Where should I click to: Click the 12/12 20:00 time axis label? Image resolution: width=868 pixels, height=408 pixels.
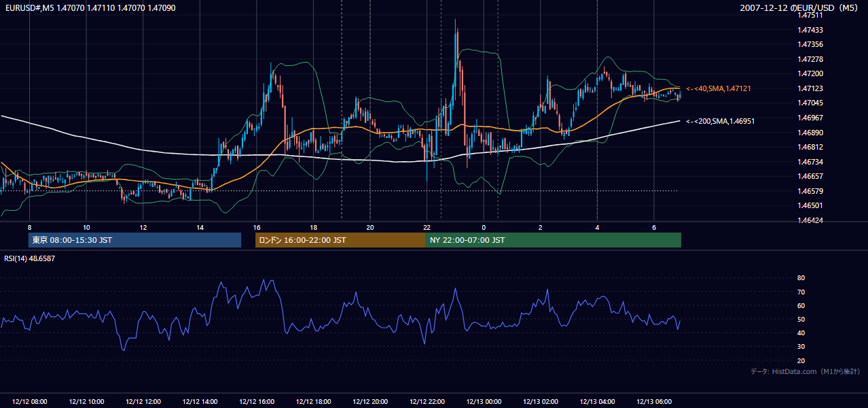point(370,402)
